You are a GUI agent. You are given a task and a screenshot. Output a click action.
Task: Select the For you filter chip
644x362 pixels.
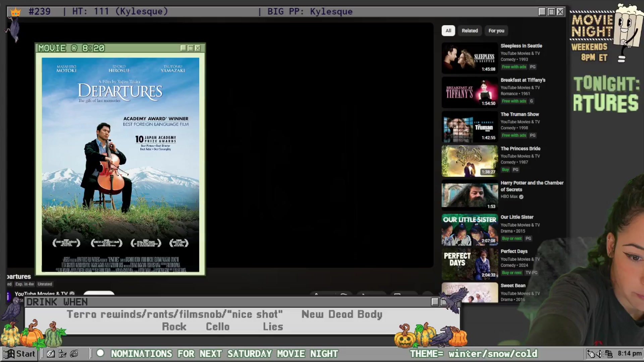tap(496, 31)
